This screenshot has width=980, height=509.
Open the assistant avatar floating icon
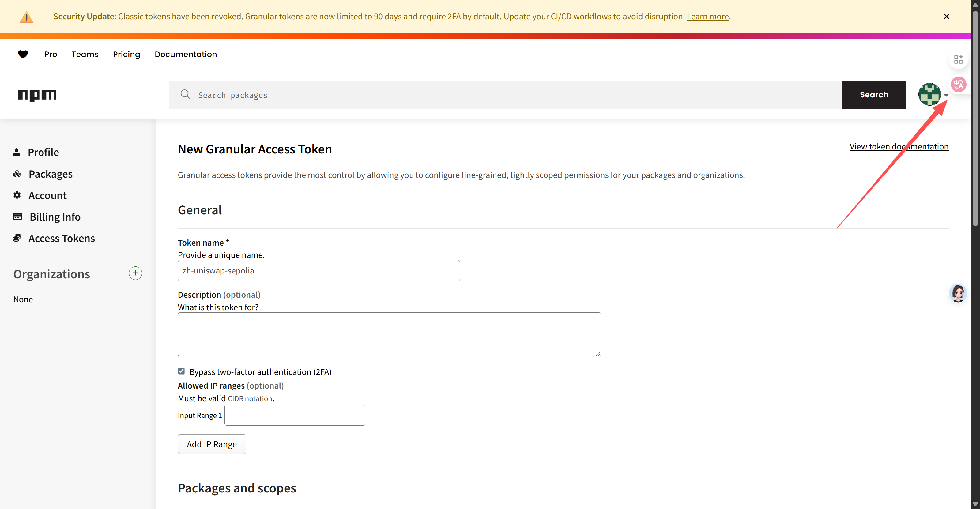coord(958,293)
